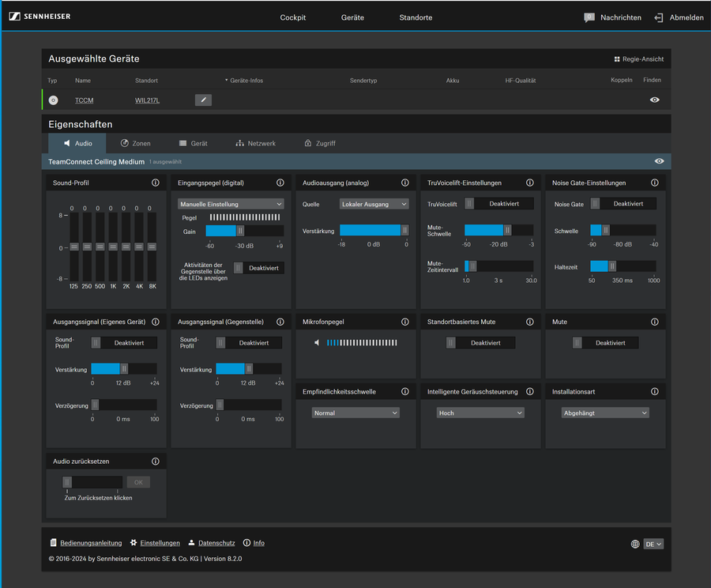The image size is (711, 588).
Task: Click the Mute-Schwelle slider
Action: click(498, 230)
